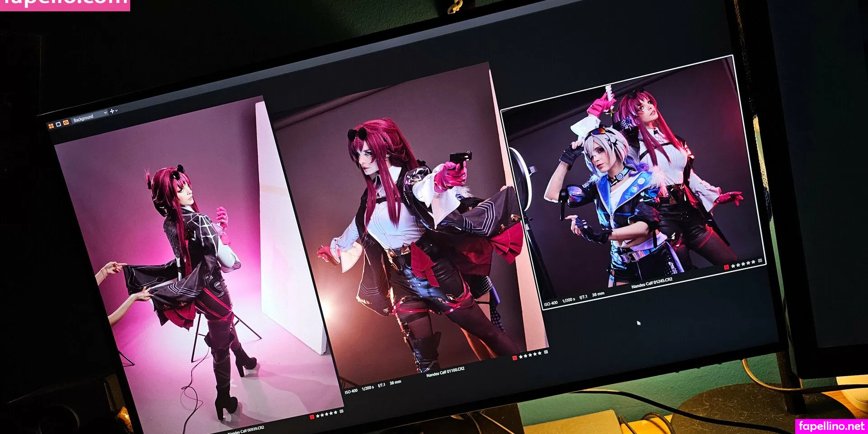Click third star on 01245.CR2 photo
This screenshot has width=868, height=434.
coord(743,264)
